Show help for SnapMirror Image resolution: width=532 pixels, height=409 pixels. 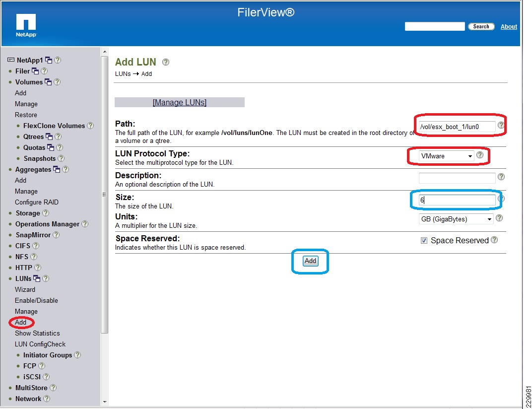(56, 235)
